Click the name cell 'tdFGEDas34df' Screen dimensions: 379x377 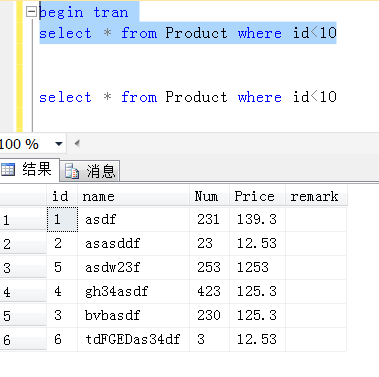pos(133,339)
